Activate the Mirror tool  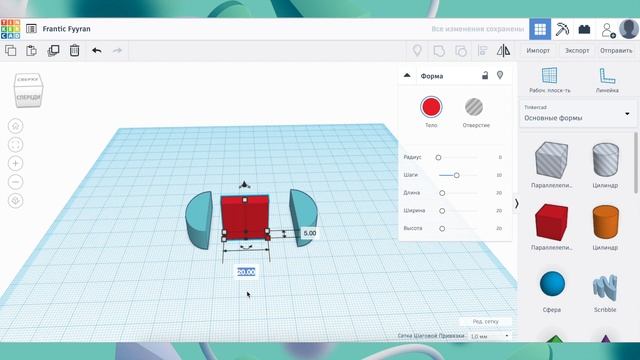pyautogui.click(x=503, y=51)
